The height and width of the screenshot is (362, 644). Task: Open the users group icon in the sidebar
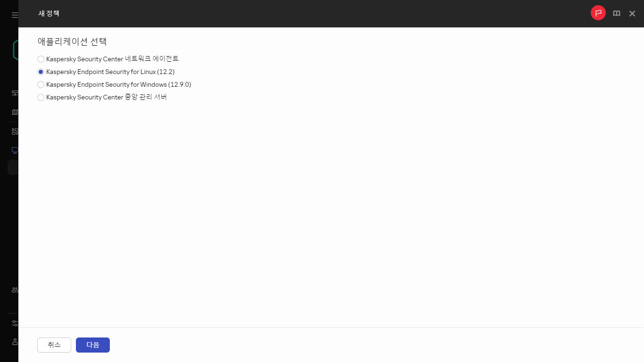click(15, 290)
